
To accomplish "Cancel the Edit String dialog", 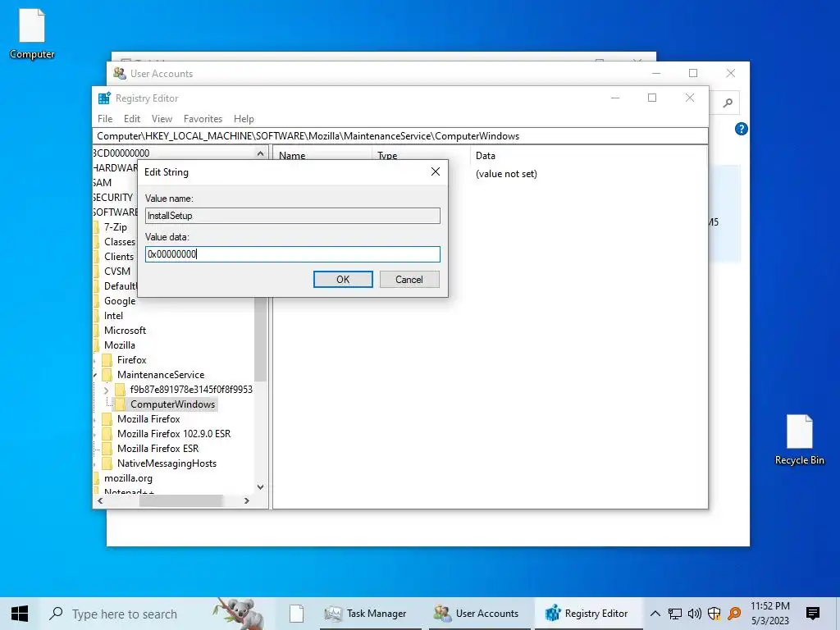I will [409, 279].
